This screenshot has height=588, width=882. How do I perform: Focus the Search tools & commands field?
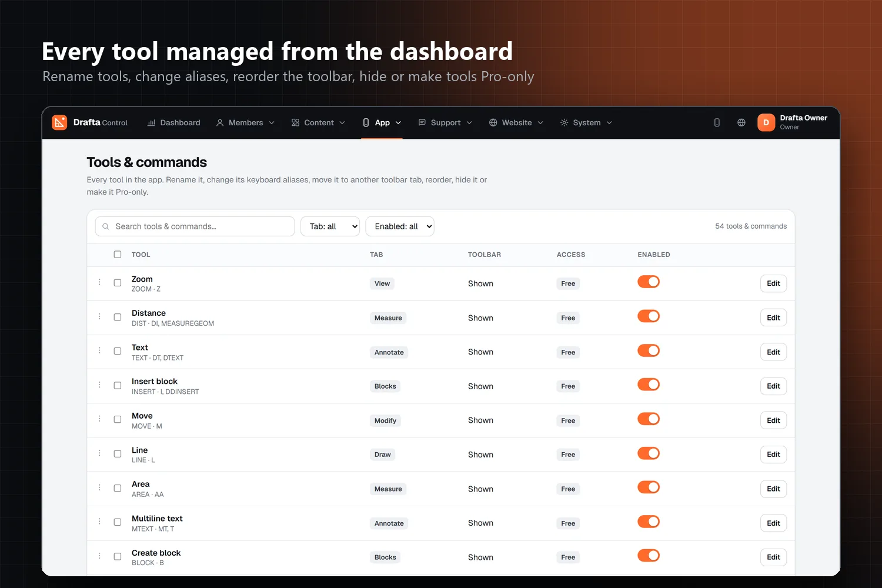[x=195, y=226]
